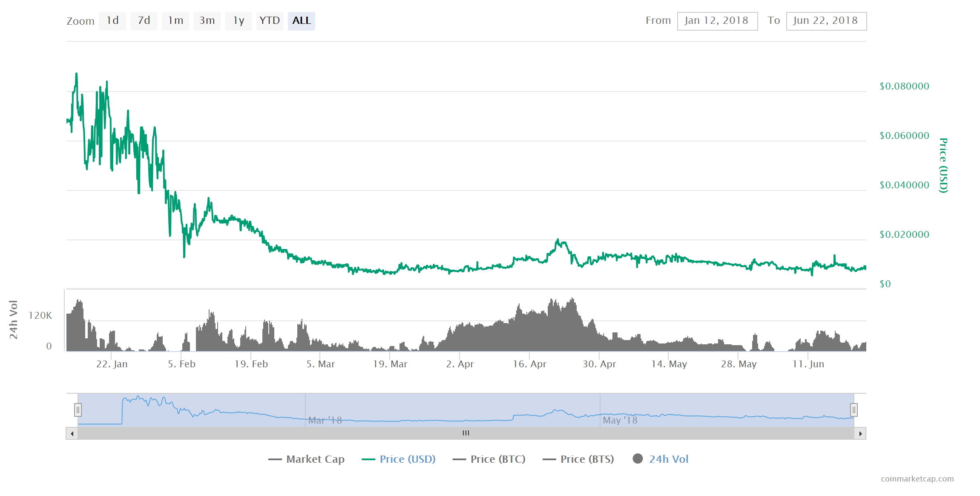This screenshot has height=496, width=980.
Task: Click the navigator right scroll arrow
Action: pyautogui.click(x=860, y=433)
